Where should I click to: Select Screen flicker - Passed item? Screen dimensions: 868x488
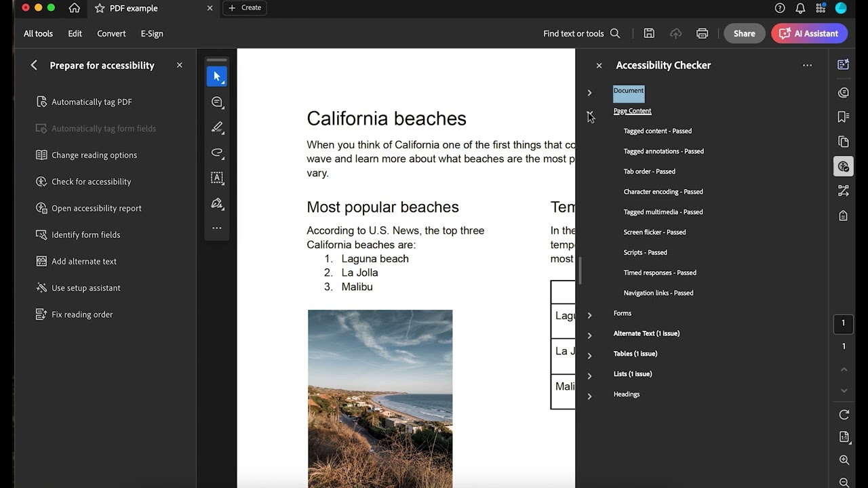click(x=654, y=232)
